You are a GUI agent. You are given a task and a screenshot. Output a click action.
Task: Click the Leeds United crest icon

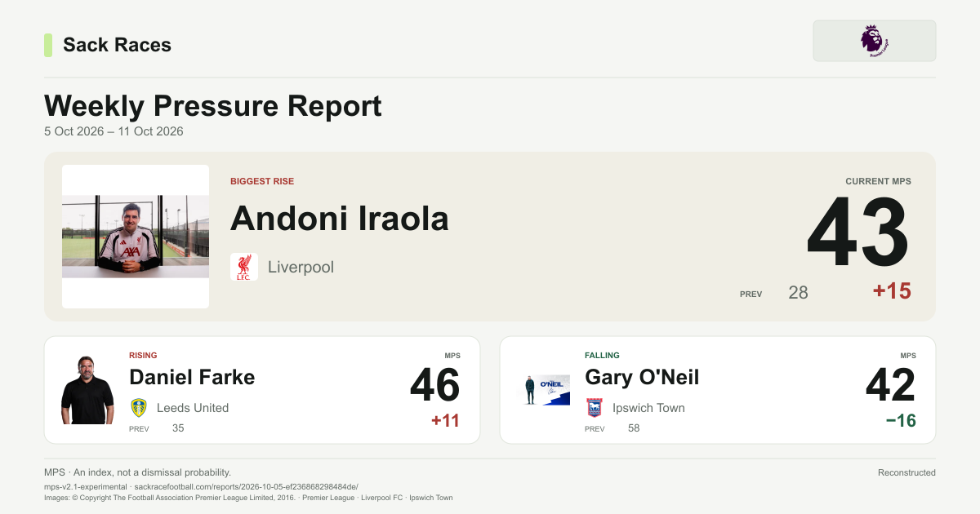click(x=139, y=408)
